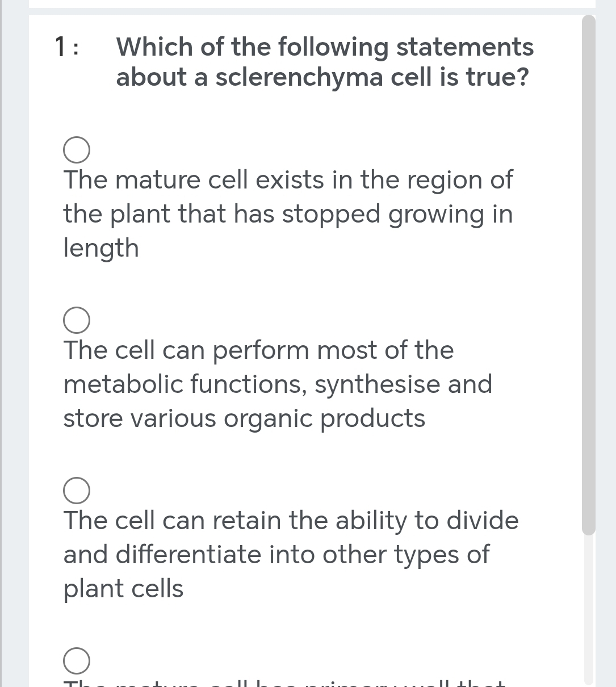
Task: Click the answer text 'The cell can perform most of the'
Action: (258, 350)
